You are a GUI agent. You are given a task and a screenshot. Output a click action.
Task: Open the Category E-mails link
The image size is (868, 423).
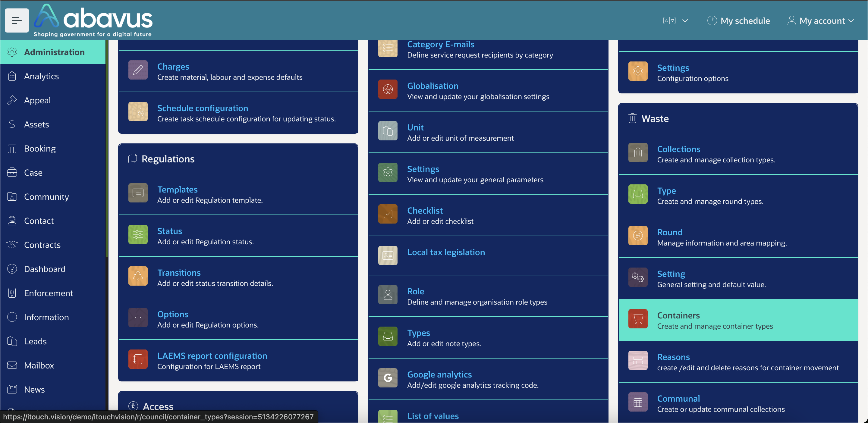(440, 44)
